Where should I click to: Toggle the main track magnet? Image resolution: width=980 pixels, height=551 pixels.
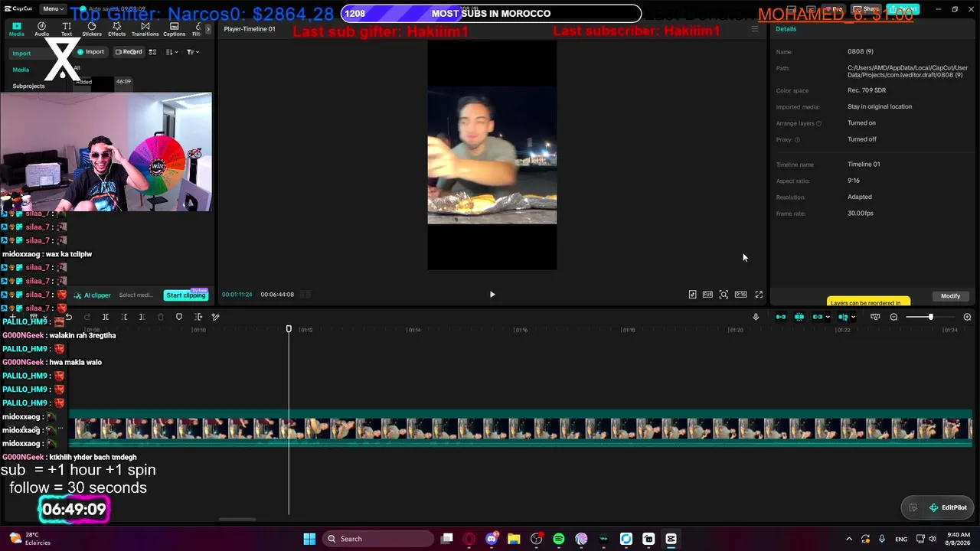click(x=781, y=317)
